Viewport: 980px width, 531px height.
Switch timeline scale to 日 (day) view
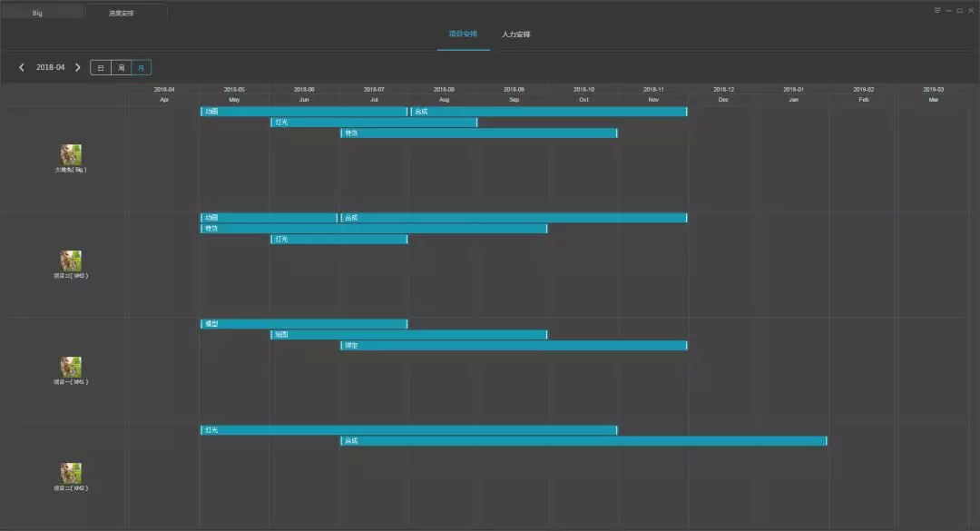pos(101,67)
